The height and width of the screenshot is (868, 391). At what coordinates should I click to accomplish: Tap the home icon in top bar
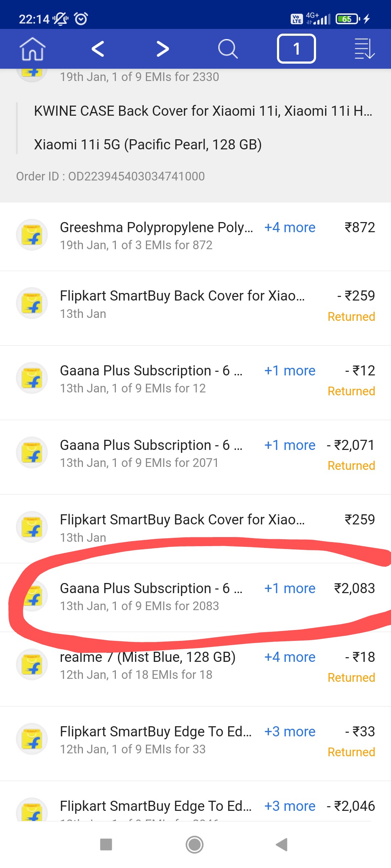33,49
